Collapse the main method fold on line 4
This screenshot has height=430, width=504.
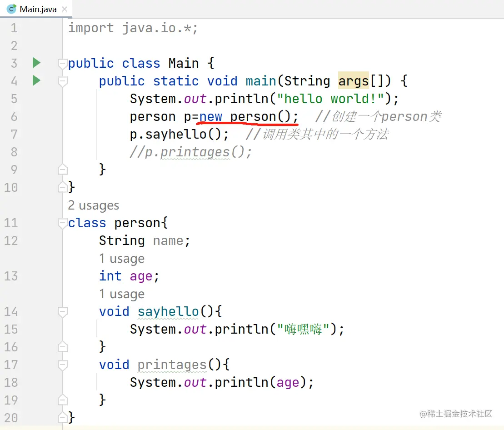[63, 81]
